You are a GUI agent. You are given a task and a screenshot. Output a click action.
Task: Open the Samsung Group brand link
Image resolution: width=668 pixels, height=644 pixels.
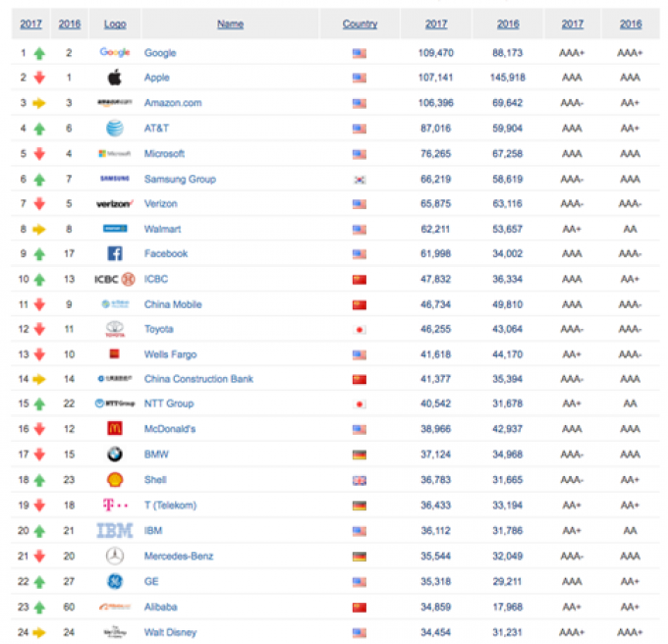[180, 180]
